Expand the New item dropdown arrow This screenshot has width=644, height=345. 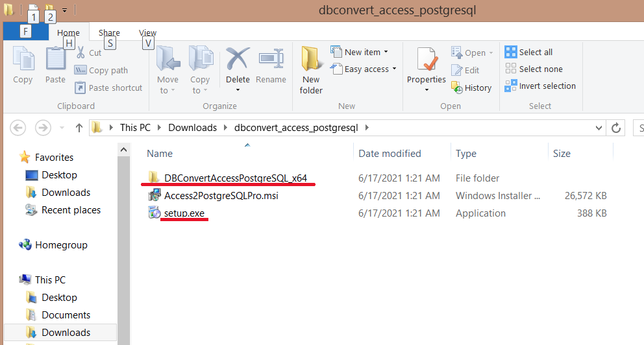[x=386, y=52]
